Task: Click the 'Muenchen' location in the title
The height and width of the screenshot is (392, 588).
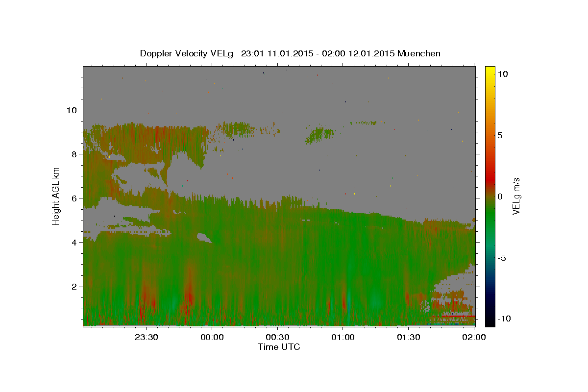Action: click(419, 53)
